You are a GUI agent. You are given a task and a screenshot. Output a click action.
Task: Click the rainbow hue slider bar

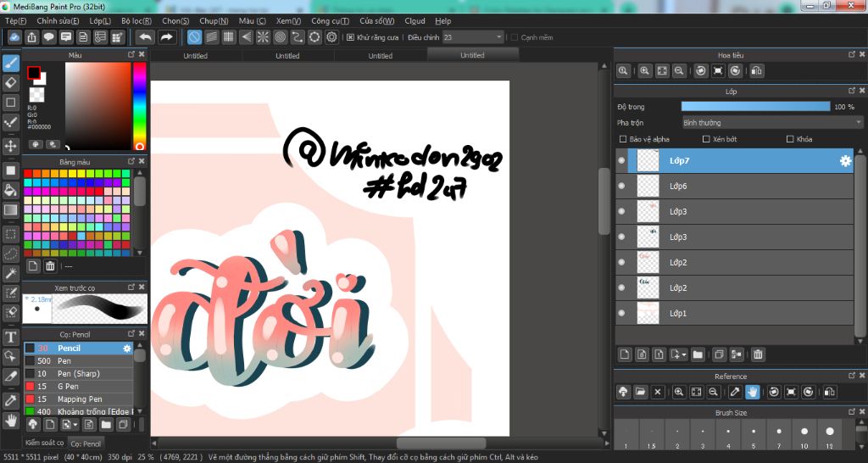140,106
